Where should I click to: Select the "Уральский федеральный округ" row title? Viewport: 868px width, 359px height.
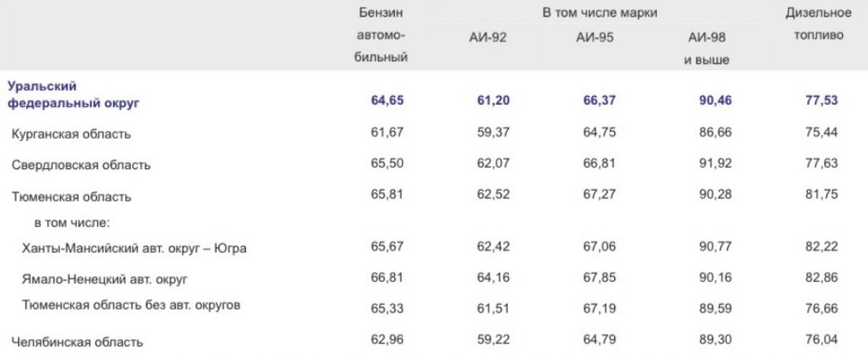(72, 95)
